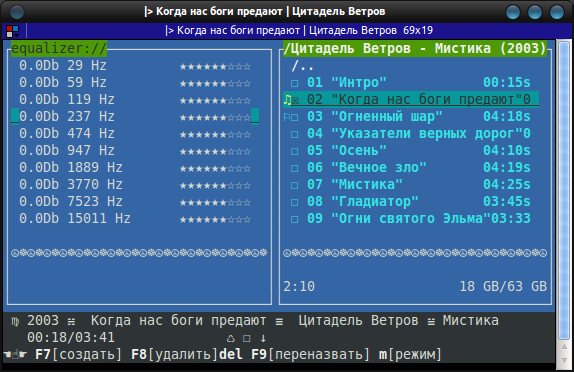Image resolution: width=574 pixels, height=372 pixels.
Task: Check the box for track 03 "Огненный шар"
Action: pos(295,118)
